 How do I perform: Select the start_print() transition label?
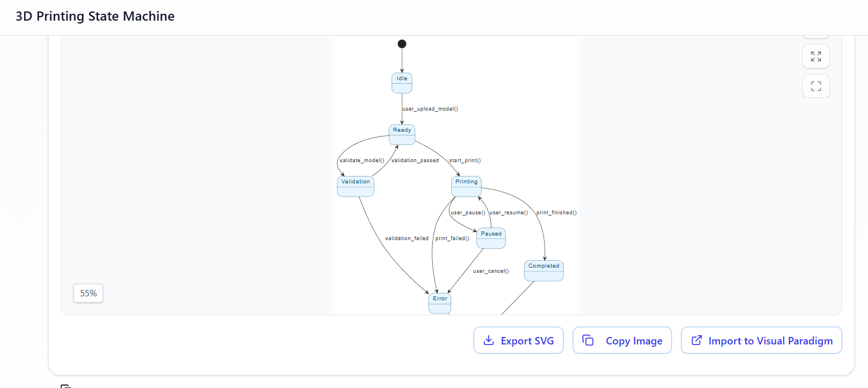coord(465,160)
